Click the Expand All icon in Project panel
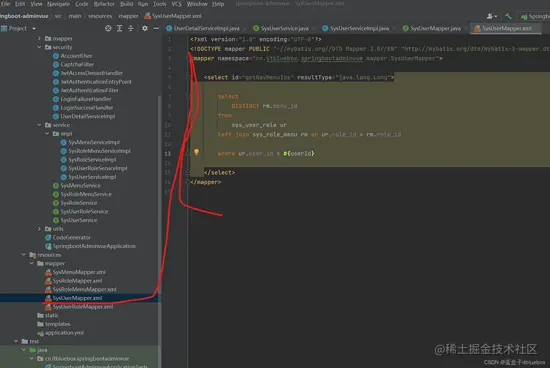This screenshot has height=368, width=550. coord(120,28)
